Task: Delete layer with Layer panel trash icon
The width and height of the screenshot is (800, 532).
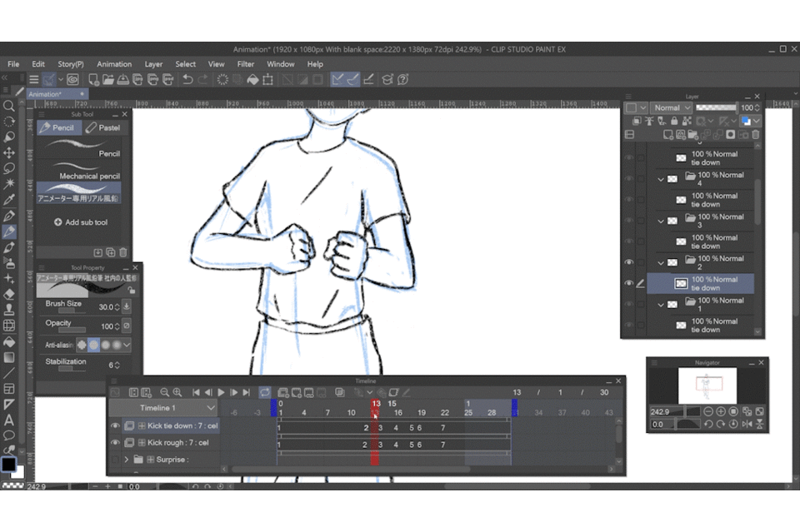Action: point(756,134)
